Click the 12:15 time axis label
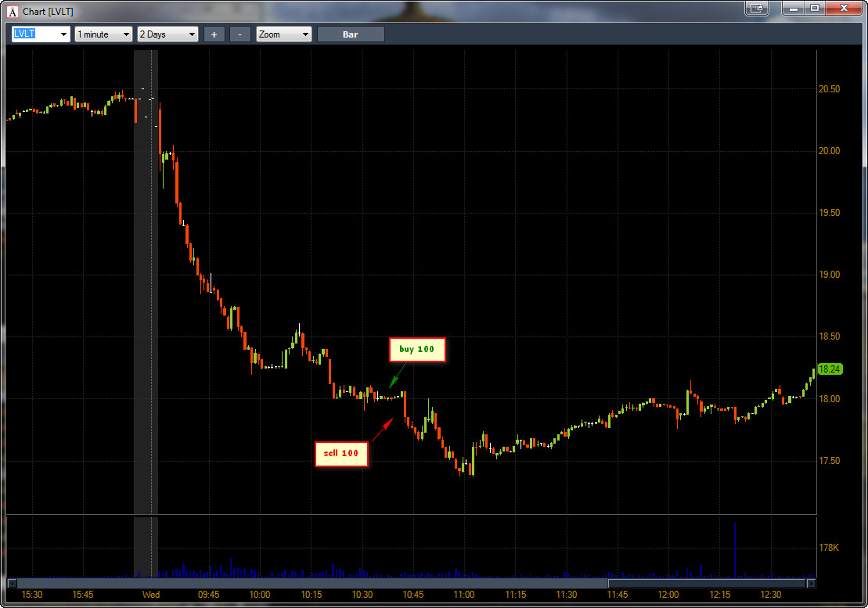This screenshot has width=868, height=608. [719, 595]
